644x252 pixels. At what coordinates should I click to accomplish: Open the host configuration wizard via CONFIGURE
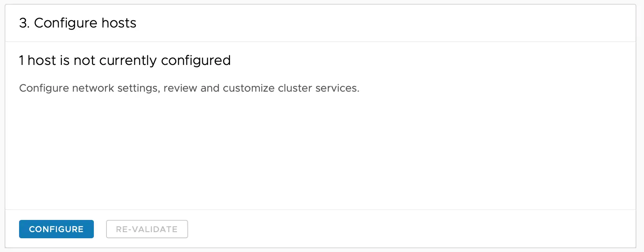(56, 229)
